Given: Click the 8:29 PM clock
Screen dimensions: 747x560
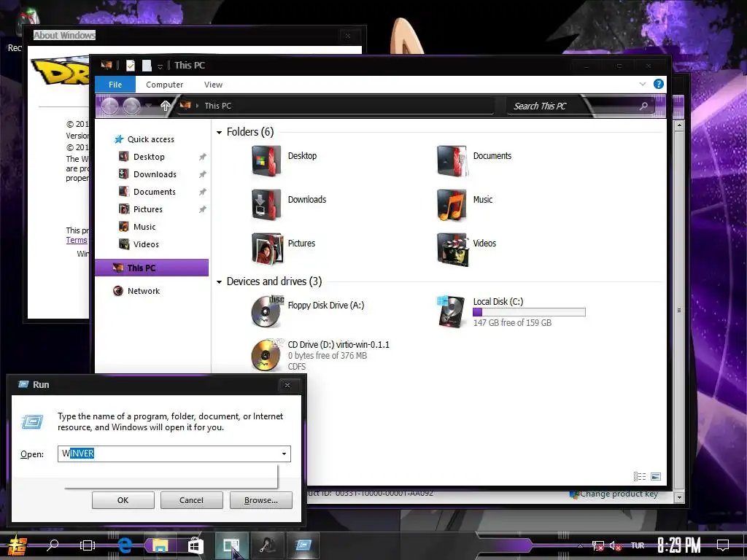Looking at the screenshot, I should 679,545.
